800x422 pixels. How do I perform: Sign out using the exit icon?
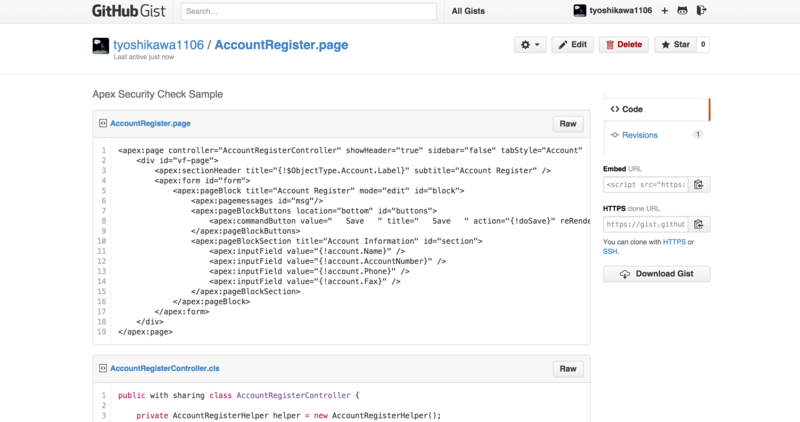tap(702, 10)
